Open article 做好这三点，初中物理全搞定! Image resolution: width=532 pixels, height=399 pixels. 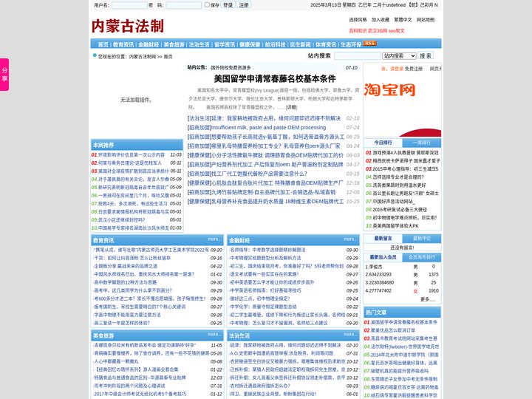point(260,299)
